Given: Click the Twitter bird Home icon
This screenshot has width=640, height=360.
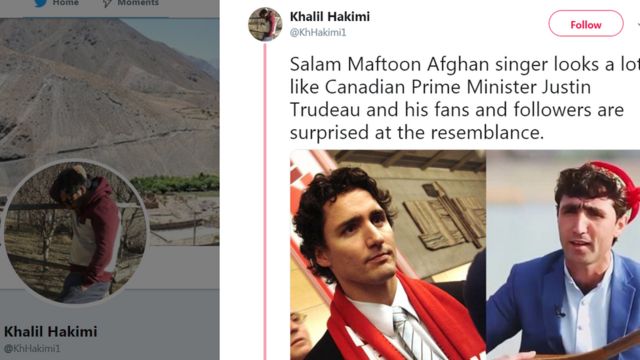Looking at the screenshot, I should [41, 3].
